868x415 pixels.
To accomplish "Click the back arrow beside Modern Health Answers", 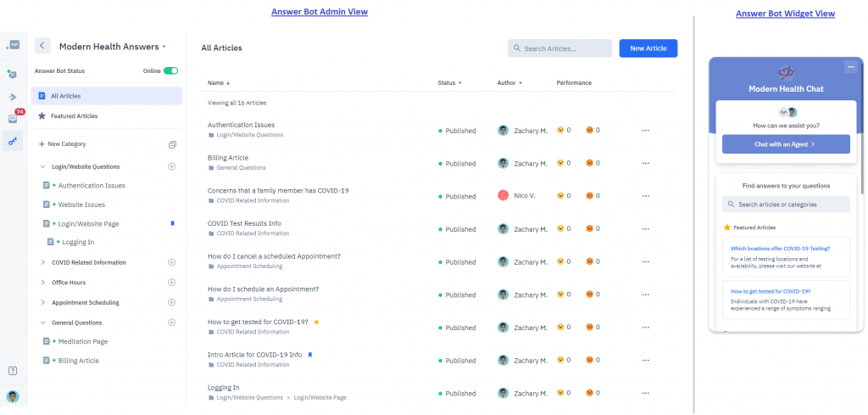I will pos(42,46).
